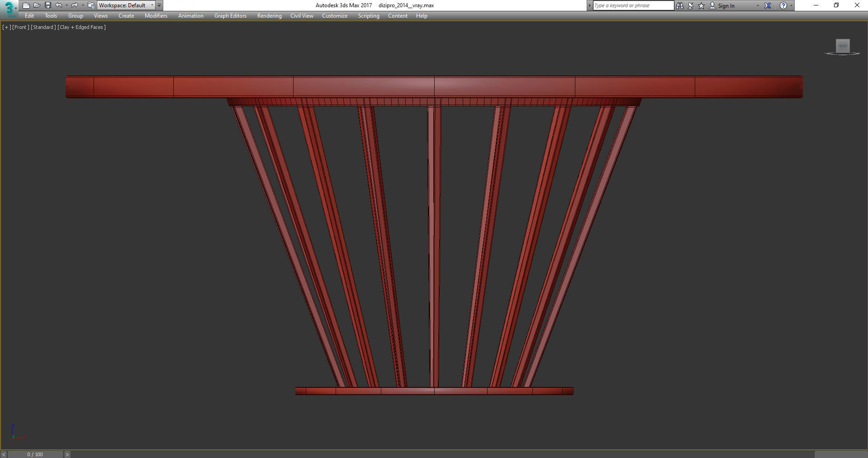Open the Graph Editors menu
The image size is (868, 458).
point(230,16)
